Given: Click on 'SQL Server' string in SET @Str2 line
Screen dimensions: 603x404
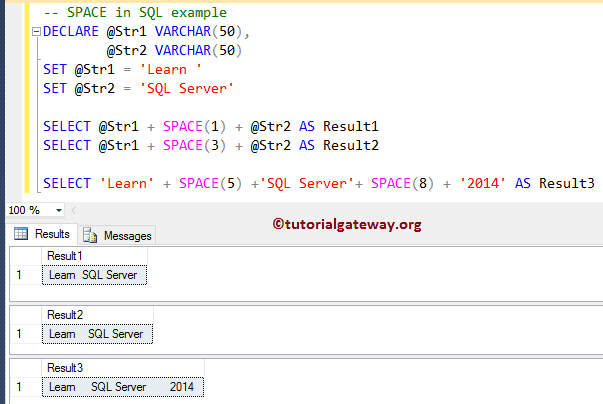Looking at the screenshot, I should click(187, 88).
